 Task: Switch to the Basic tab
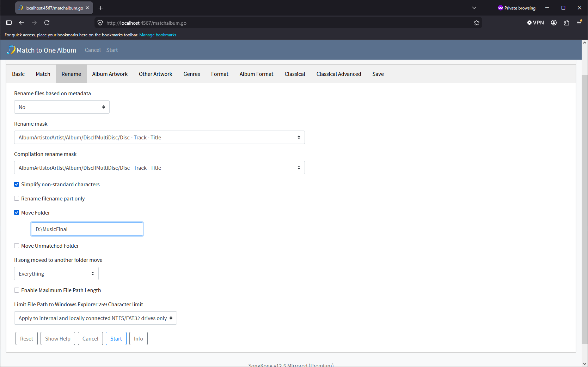18,74
